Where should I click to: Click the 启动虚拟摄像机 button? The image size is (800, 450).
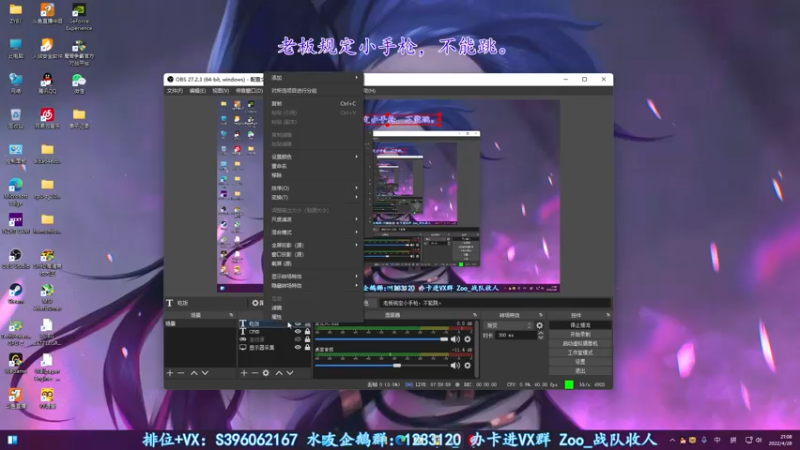tap(580, 343)
